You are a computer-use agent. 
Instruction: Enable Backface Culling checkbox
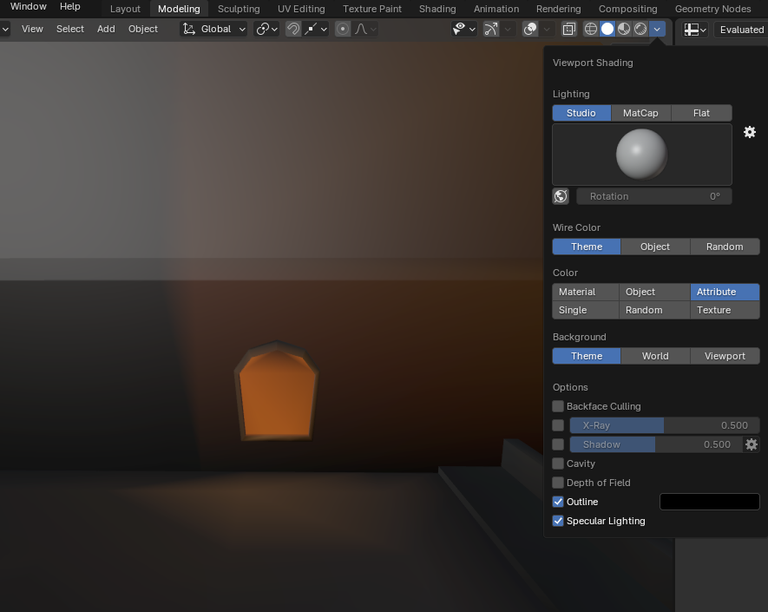[x=558, y=406]
